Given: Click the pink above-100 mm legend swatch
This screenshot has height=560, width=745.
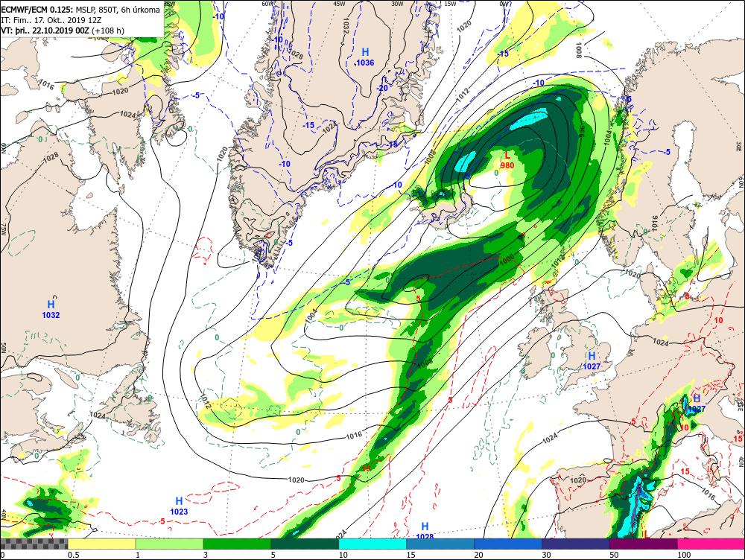Looking at the screenshot, I should tap(711, 544).
